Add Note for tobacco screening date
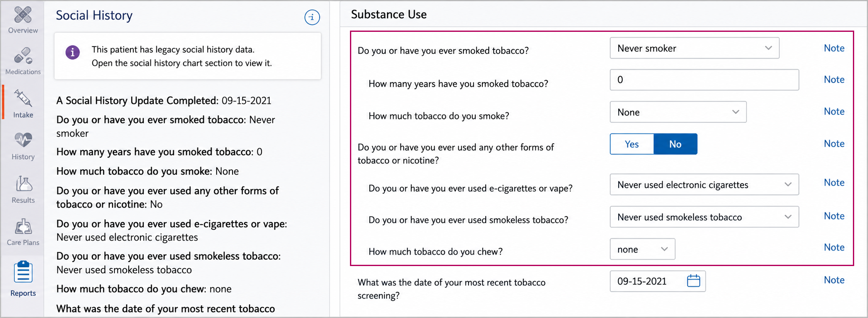Image resolution: width=868 pixels, height=318 pixels. click(x=834, y=280)
